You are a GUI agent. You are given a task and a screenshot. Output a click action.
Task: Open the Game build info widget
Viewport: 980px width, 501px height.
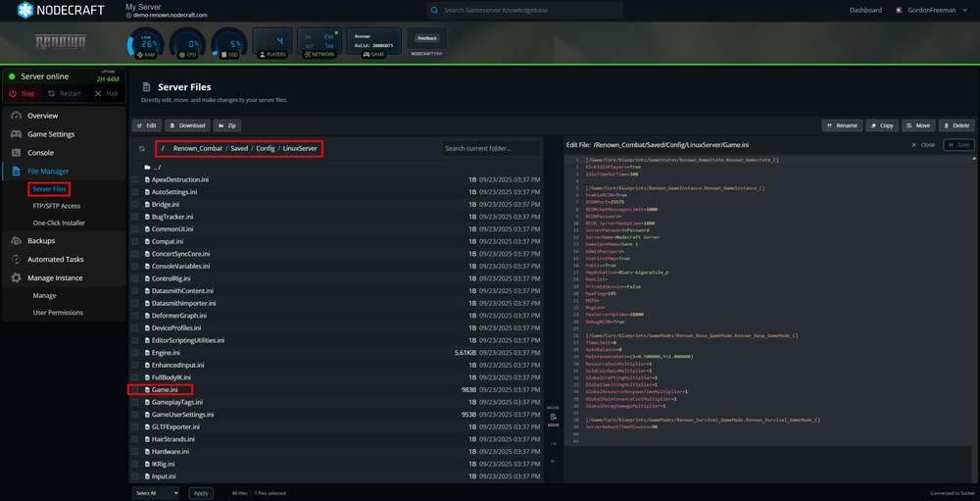(x=373, y=43)
